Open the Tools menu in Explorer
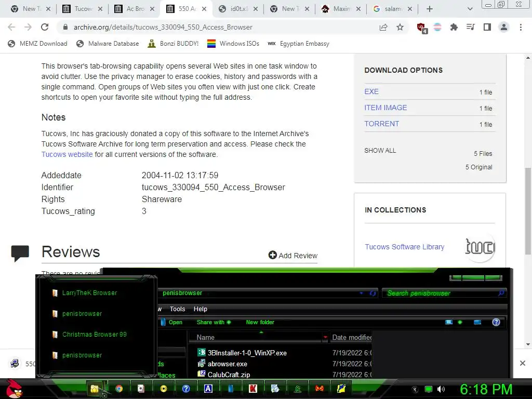 point(178,309)
